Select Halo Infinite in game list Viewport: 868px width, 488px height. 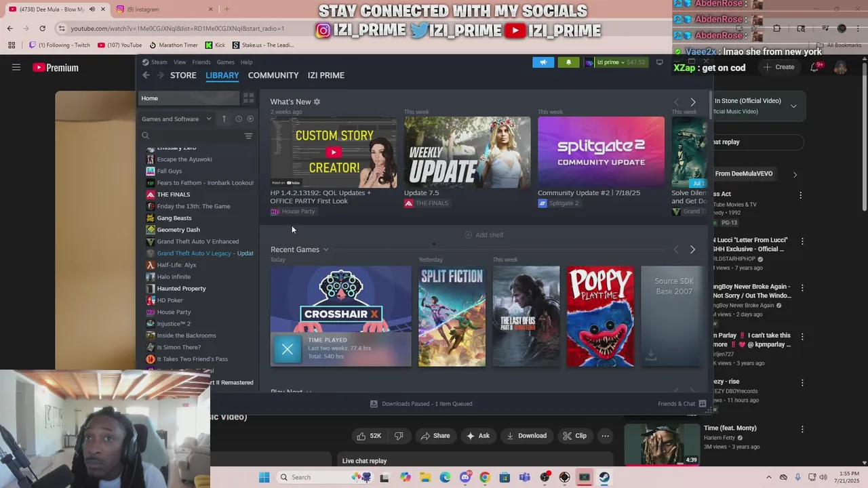pyautogui.click(x=174, y=277)
